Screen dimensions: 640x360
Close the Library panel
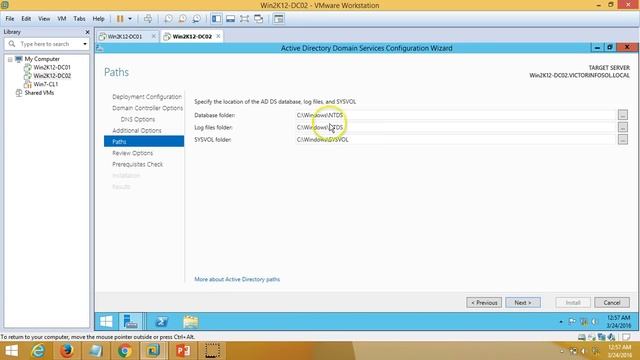87,32
